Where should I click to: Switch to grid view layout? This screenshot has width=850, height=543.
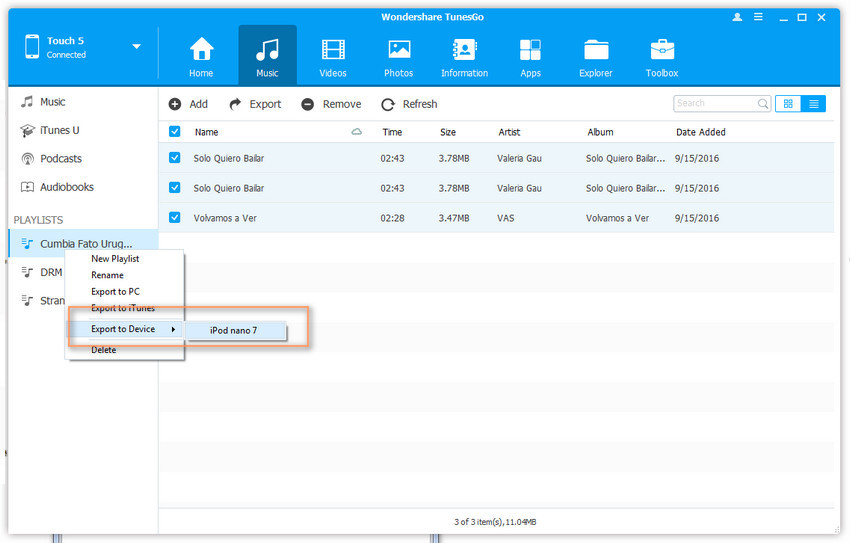[x=788, y=104]
